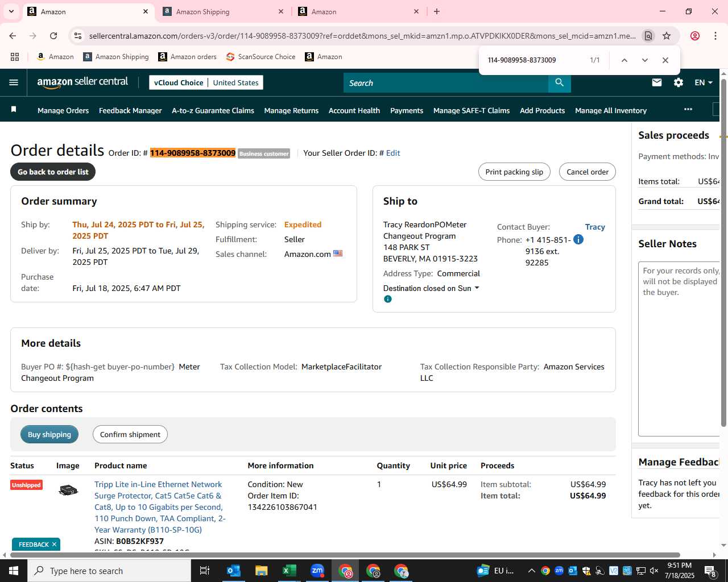Close the find-in-page bar

coord(665,60)
